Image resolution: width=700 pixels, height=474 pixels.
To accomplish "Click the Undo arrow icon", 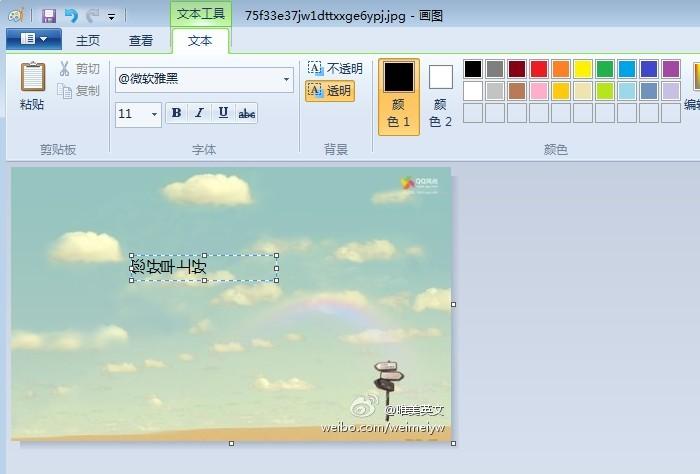I will coord(71,15).
